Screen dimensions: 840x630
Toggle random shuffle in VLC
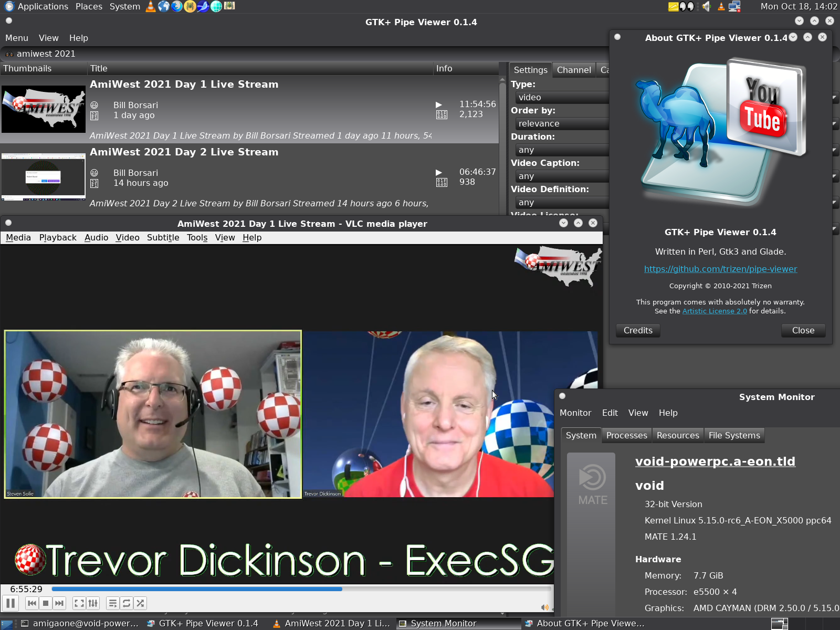pyautogui.click(x=140, y=603)
